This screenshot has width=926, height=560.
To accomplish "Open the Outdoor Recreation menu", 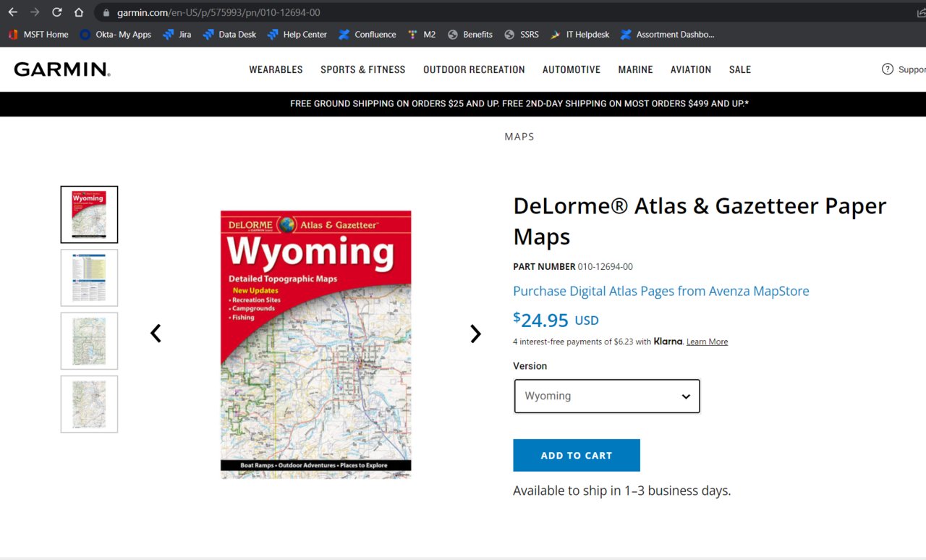I will click(474, 69).
